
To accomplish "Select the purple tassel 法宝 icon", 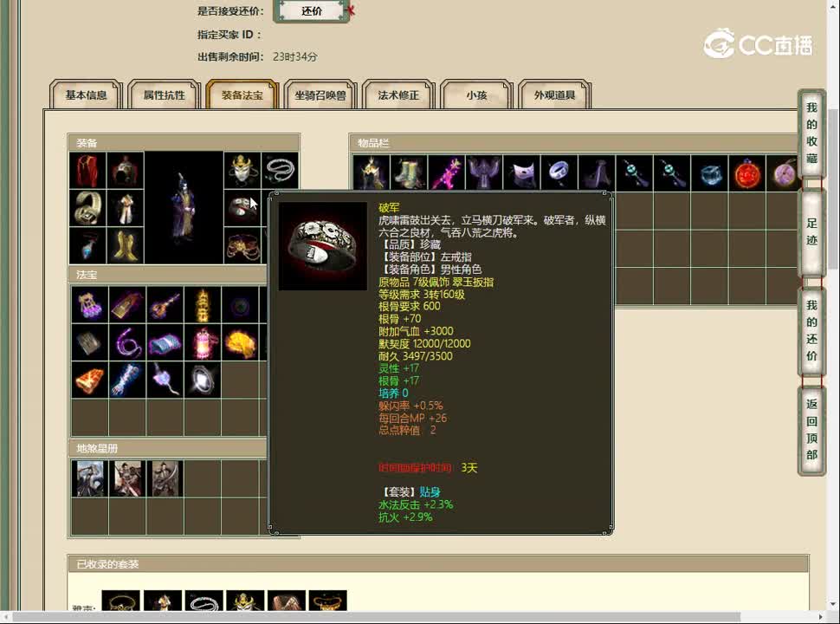I will [x=165, y=380].
